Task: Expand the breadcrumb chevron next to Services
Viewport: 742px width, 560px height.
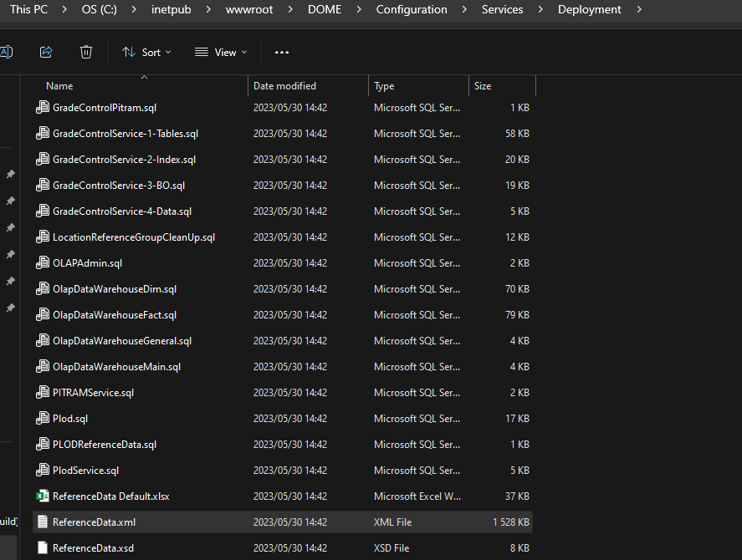Action: coord(542,10)
